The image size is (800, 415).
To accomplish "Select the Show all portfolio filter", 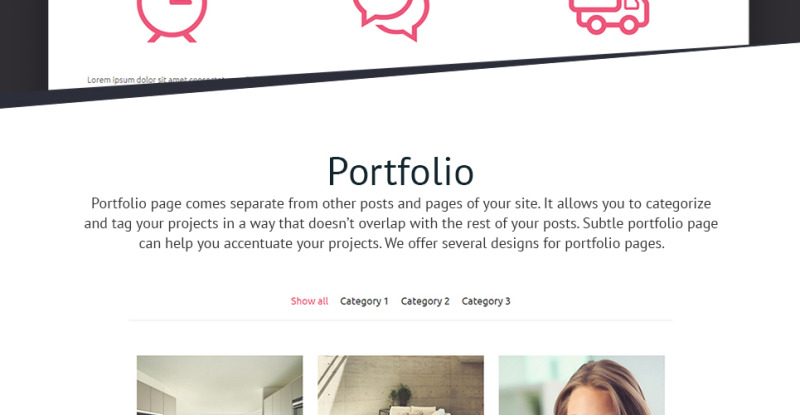I will point(309,301).
